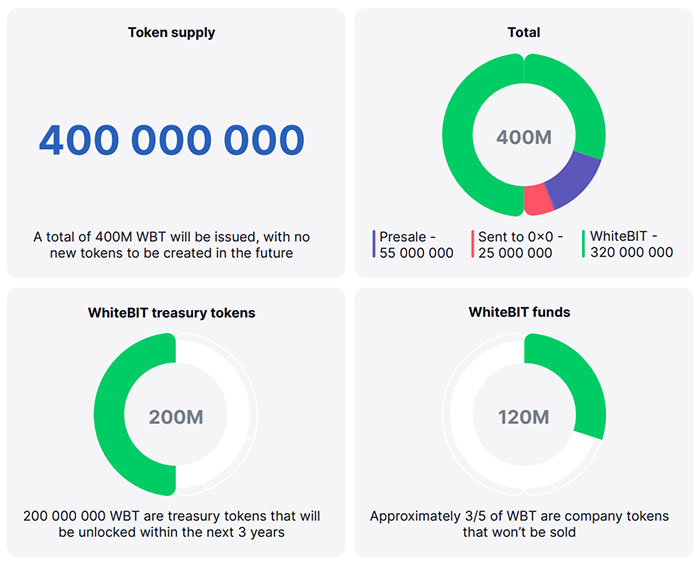The height and width of the screenshot is (563, 700).
Task: Click the Token supply heading
Action: 171,32
